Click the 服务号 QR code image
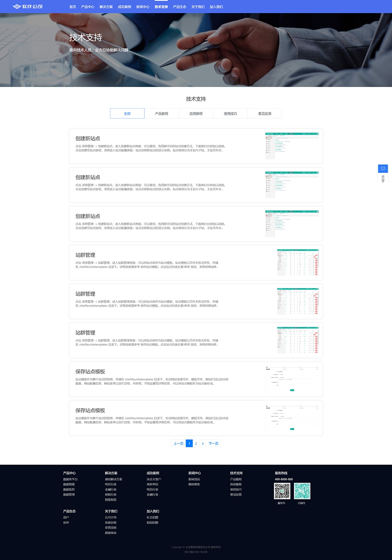Screen dimensions: 392x560 point(282,491)
